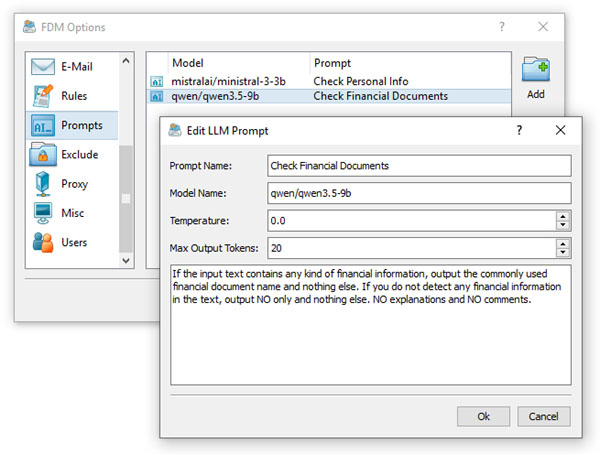The width and height of the screenshot is (600, 454).
Task: Select Check Financial Documents list cell
Action: click(381, 96)
